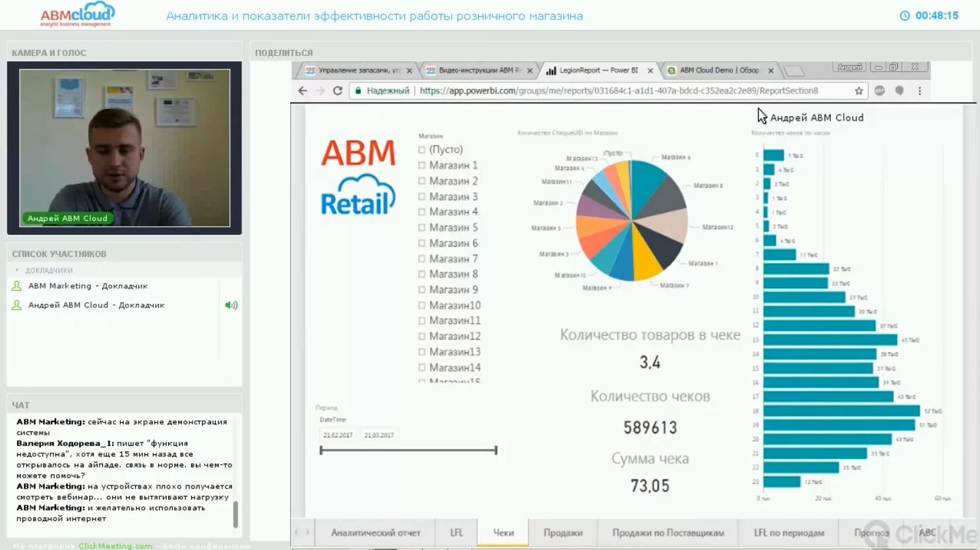980x550 pixels.
Task: Check the Магазин 5 checkbox
Action: click(422, 228)
